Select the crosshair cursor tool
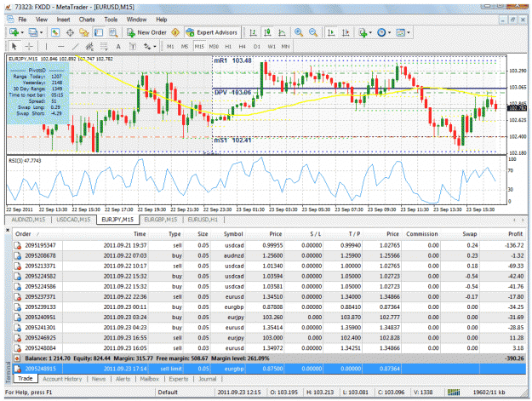 [x=29, y=46]
